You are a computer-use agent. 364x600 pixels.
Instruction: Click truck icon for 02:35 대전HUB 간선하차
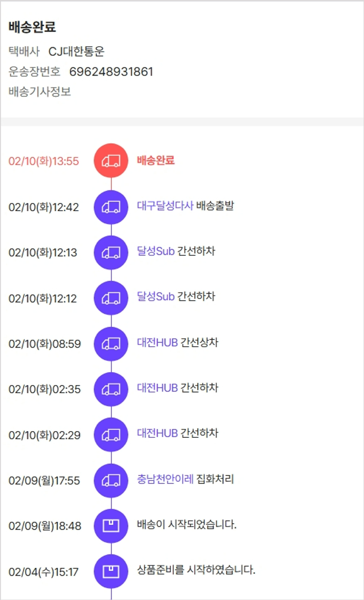(x=111, y=389)
